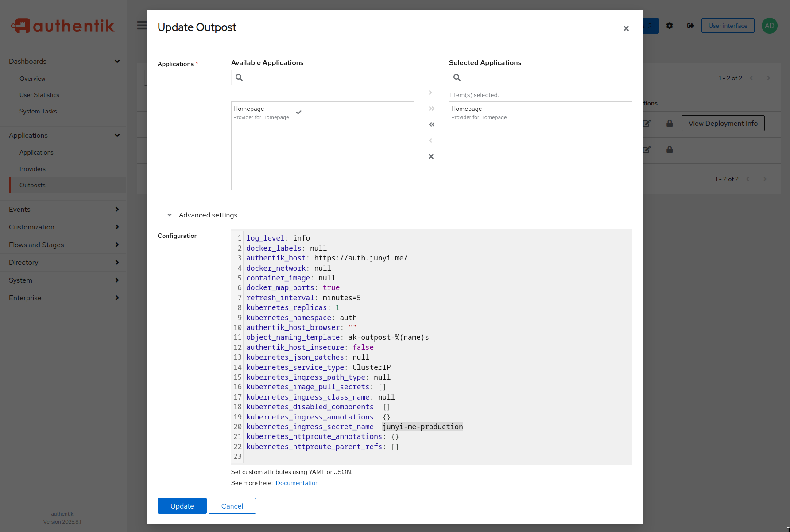Open the Documentation link

click(x=297, y=483)
